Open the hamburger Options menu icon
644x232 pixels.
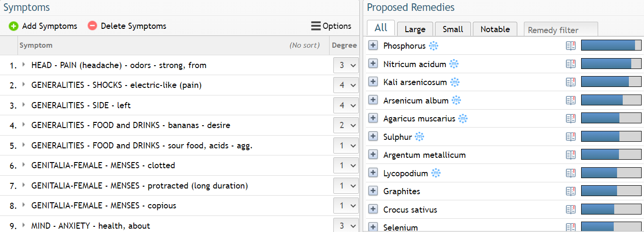(x=316, y=26)
